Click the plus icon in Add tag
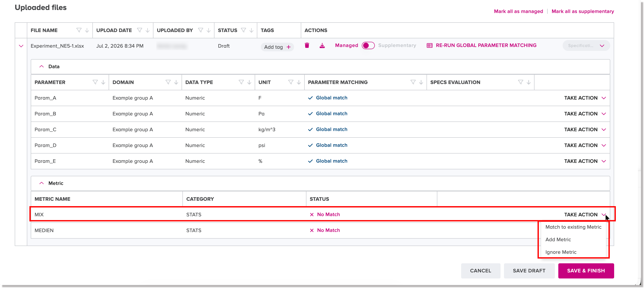Viewport: 644px width, 288px height. pyautogui.click(x=288, y=47)
